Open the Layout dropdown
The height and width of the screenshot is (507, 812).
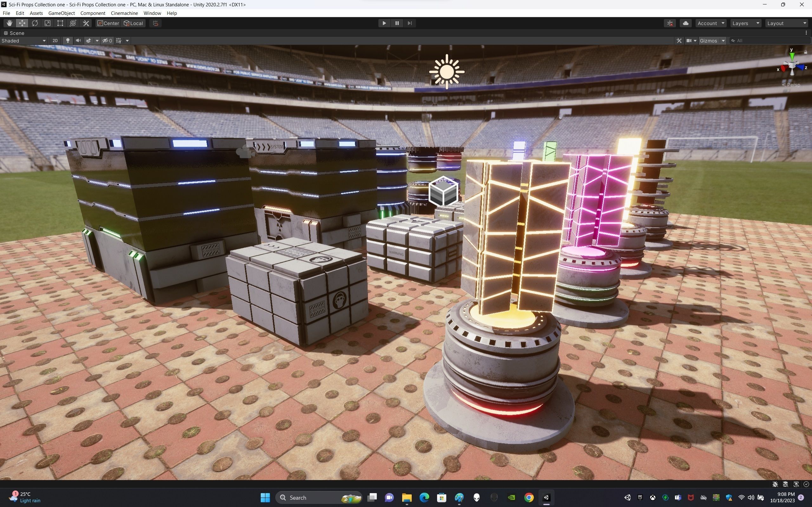click(786, 23)
